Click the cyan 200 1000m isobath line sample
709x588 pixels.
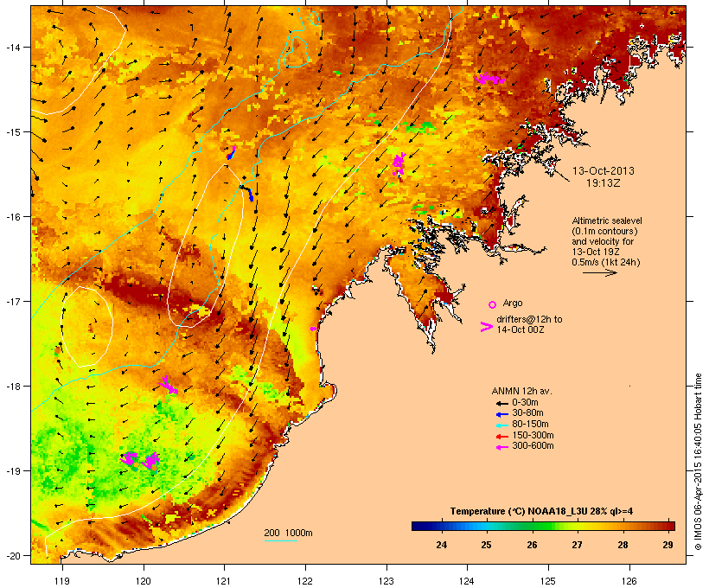pos(280,540)
